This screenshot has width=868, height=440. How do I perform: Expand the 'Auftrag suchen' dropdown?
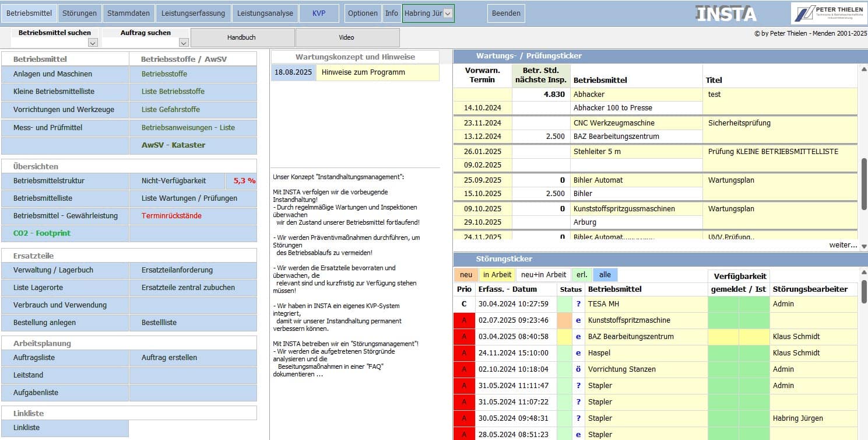pyautogui.click(x=183, y=43)
